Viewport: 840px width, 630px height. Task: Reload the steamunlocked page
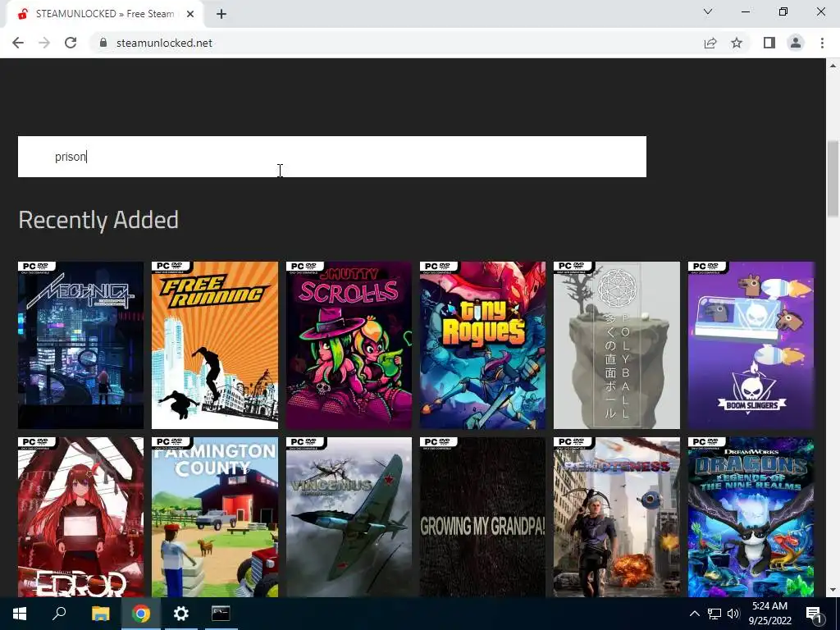[x=71, y=43]
